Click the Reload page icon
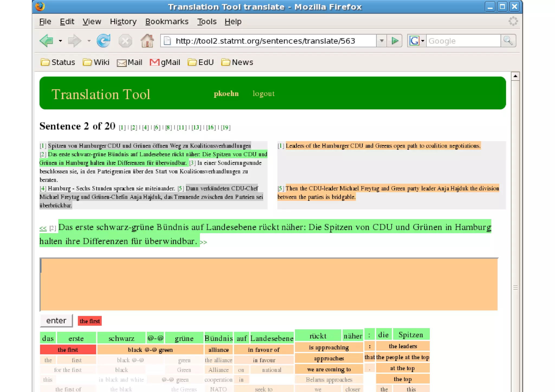The height and width of the screenshot is (392, 555). pos(103,41)
